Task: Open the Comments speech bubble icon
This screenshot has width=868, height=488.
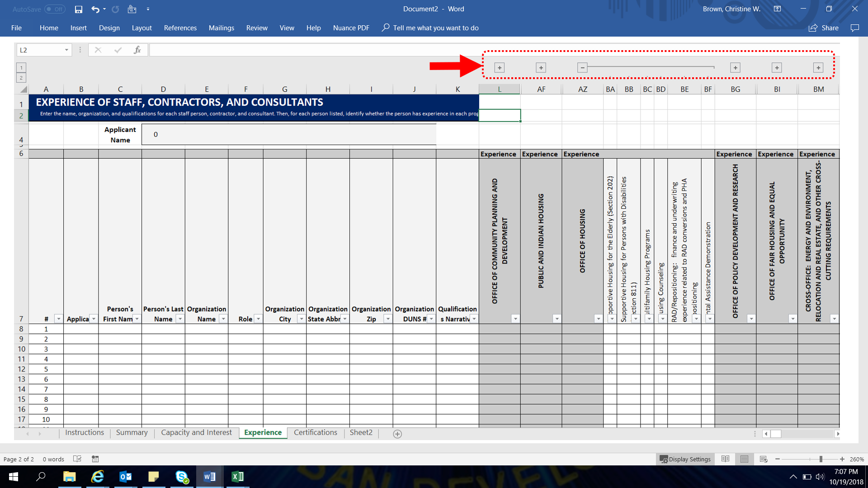Action: (854, 28)
